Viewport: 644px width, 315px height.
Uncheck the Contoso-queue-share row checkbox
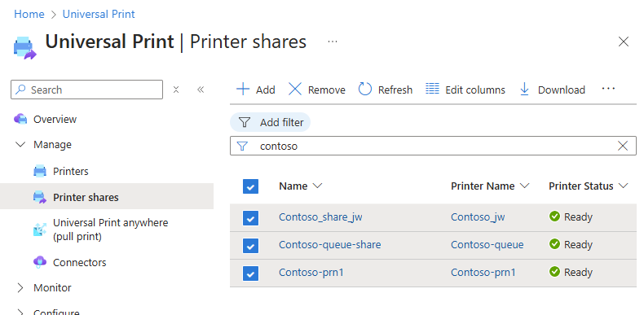click(250, 245)
